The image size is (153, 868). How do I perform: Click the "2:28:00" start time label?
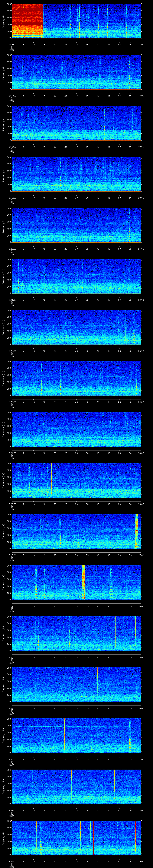pyautogui.click(x=12, y=657)
